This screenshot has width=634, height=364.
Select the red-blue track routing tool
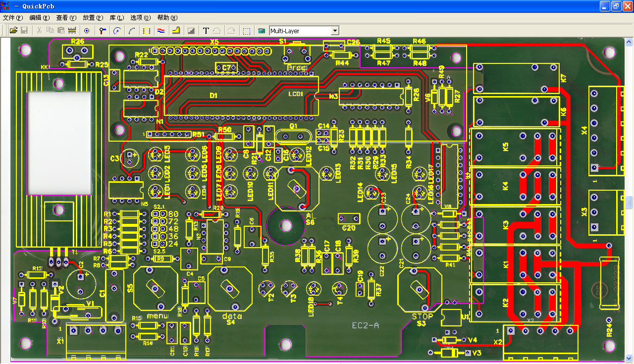(x=160, y=31)
